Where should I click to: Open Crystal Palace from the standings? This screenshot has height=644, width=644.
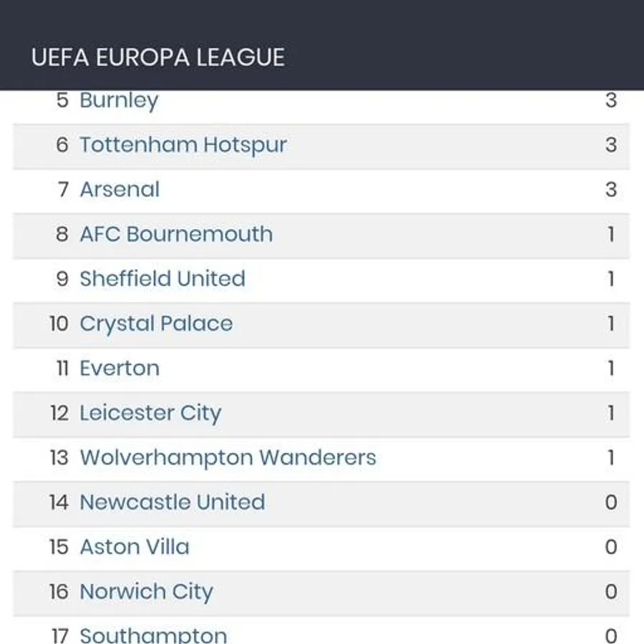pyautogui.click(x=156, y=323)
